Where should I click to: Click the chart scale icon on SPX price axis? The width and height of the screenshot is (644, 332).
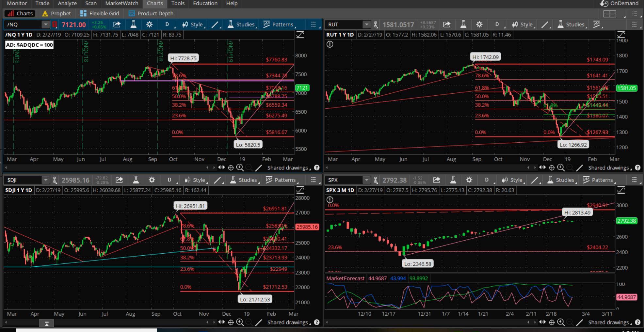[x=621, y=190]
